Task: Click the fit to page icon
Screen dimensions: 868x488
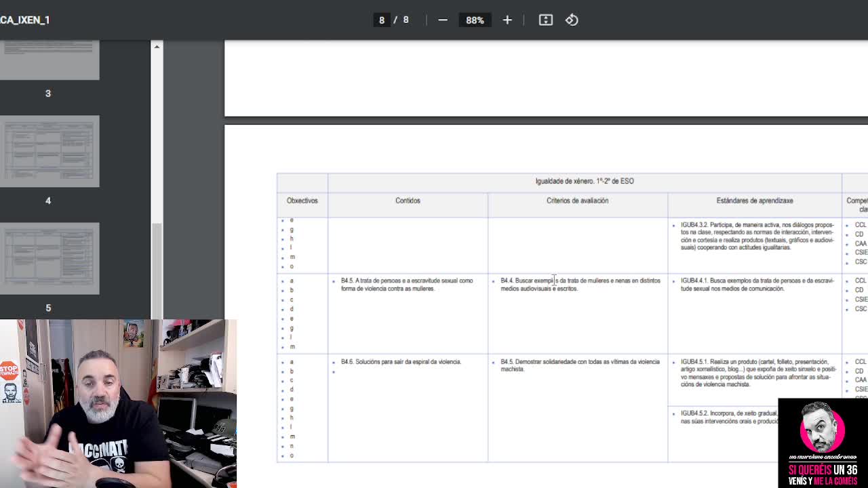Action: click(x=546, y=20)
